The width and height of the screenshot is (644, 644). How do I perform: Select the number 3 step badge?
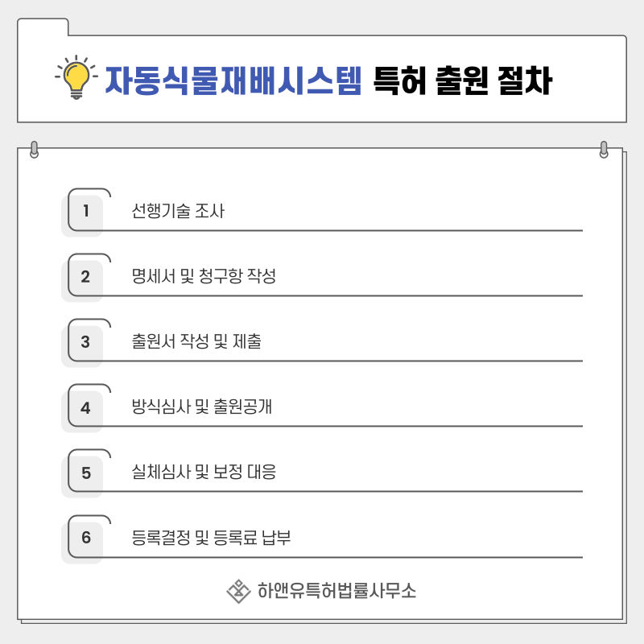point(85,341)
